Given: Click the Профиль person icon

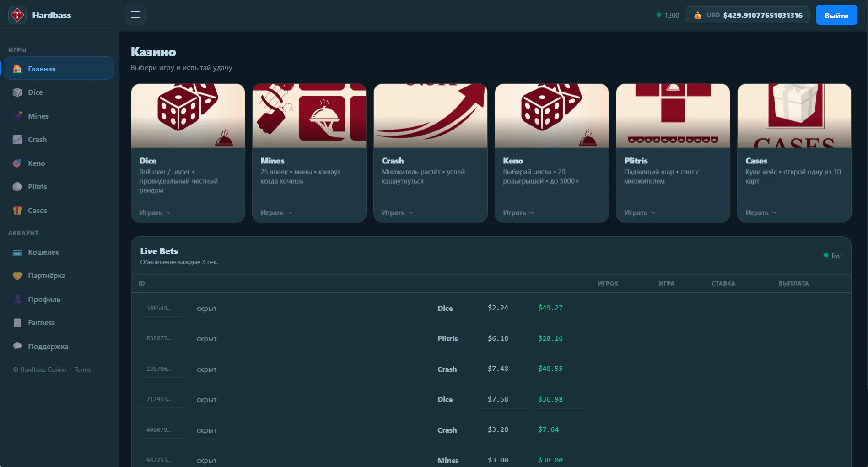Looking at the screenshot, I should pyautogui.click(x=17, y=299).
